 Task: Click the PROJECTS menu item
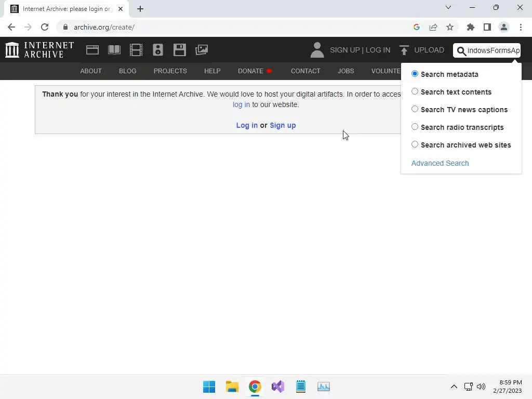[170, 71]
